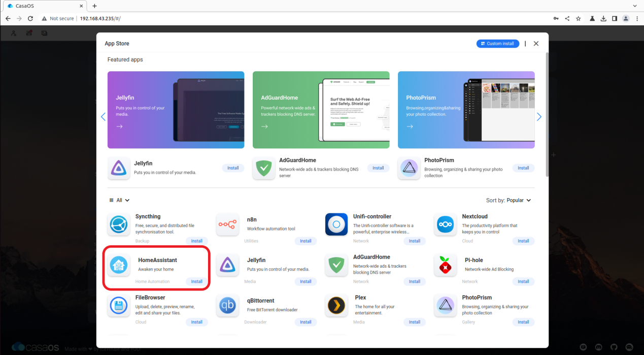Open the Unifi-controller app icon
The image size is (644, 355).
(x=336, y=224)
